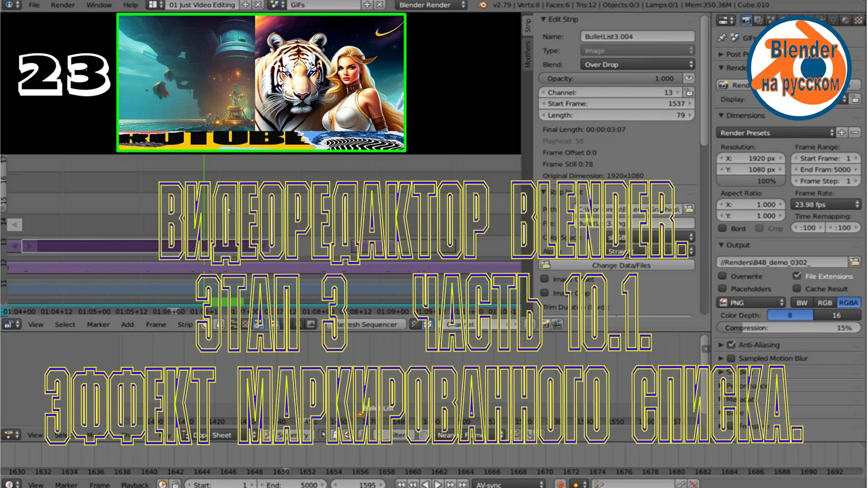Open the Strip menu in sequencer header
868x488 pixels.
point(185,325)
